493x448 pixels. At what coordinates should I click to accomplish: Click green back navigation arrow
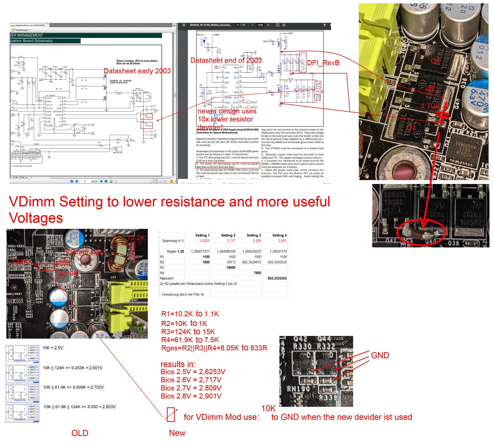(111, 181)
